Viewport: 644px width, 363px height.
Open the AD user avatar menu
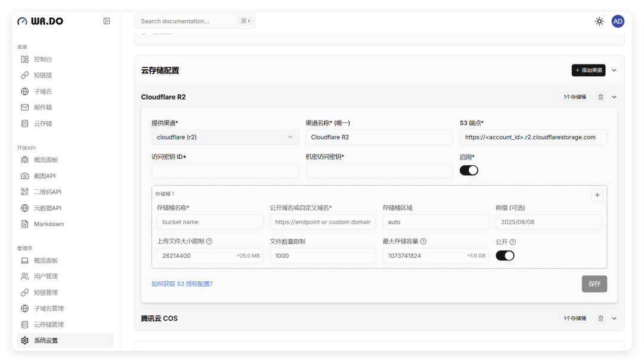pyautogui.click(x=618, y=21)
